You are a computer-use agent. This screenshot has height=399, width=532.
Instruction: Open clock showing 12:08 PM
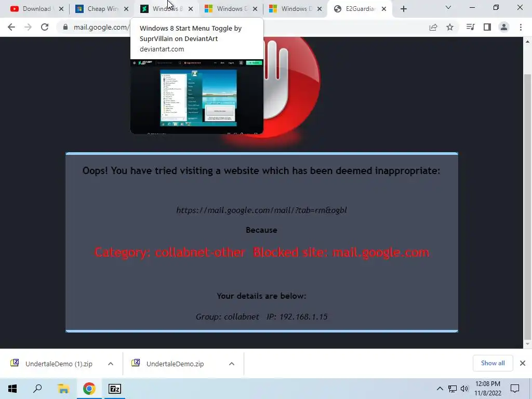pyautogui.click(x=488, y=389)
